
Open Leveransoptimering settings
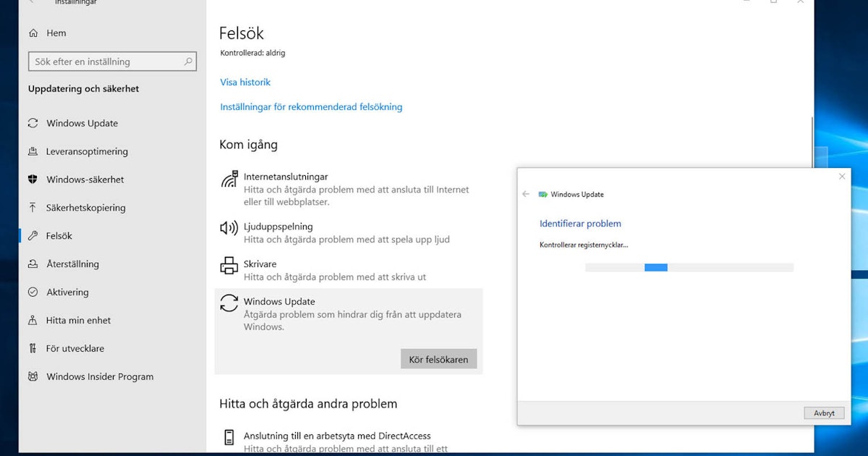tap(87, 151)
